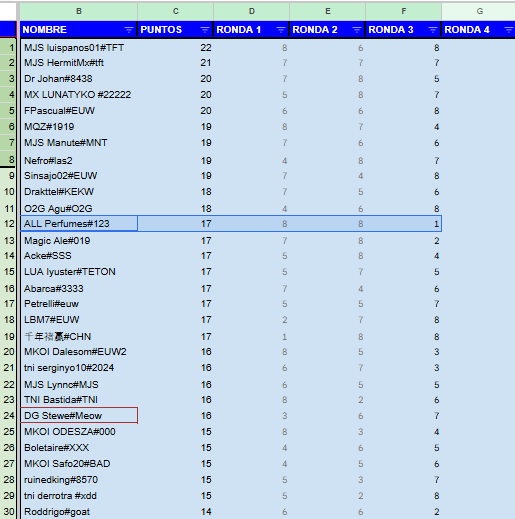The width and height of the screenshot is (515, 519).
Task: Select cell tni serginyo10#2024
Action: (x=79, y=368)
